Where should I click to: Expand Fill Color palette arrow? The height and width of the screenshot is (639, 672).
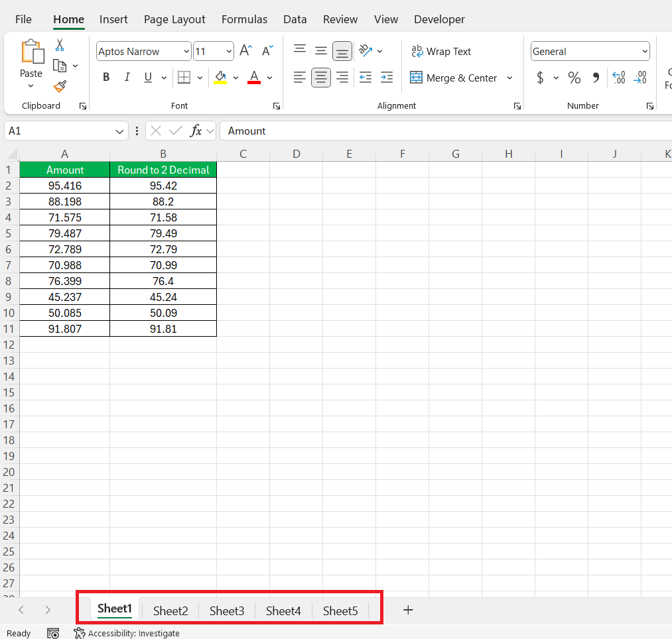pyautogui.click(x=235, y=78)
